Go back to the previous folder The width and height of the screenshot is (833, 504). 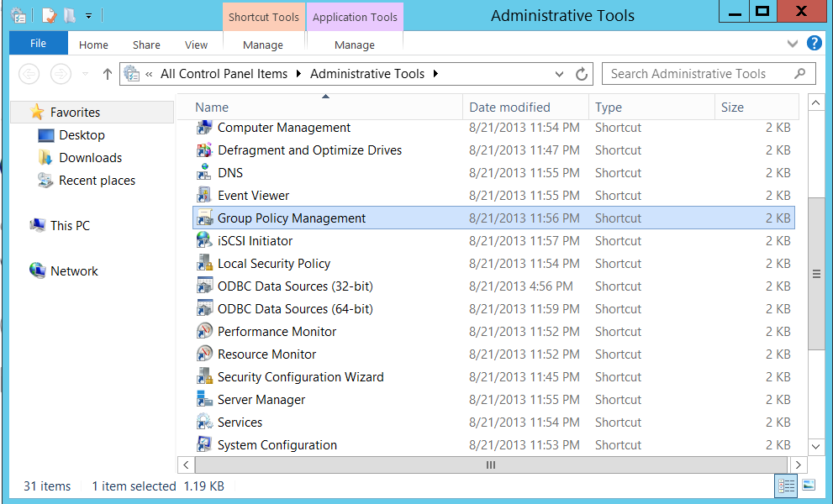pyautogui.click(x=29, y=74)
